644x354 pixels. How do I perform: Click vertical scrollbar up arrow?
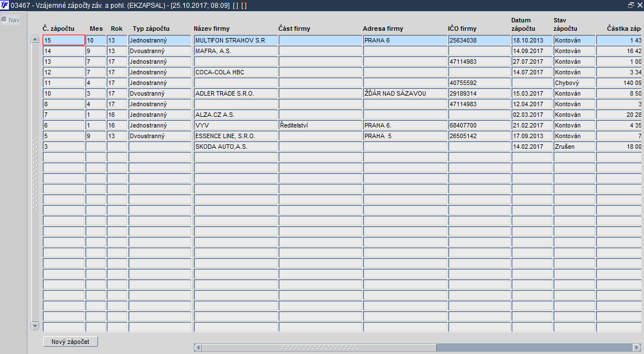pos(35,40)
